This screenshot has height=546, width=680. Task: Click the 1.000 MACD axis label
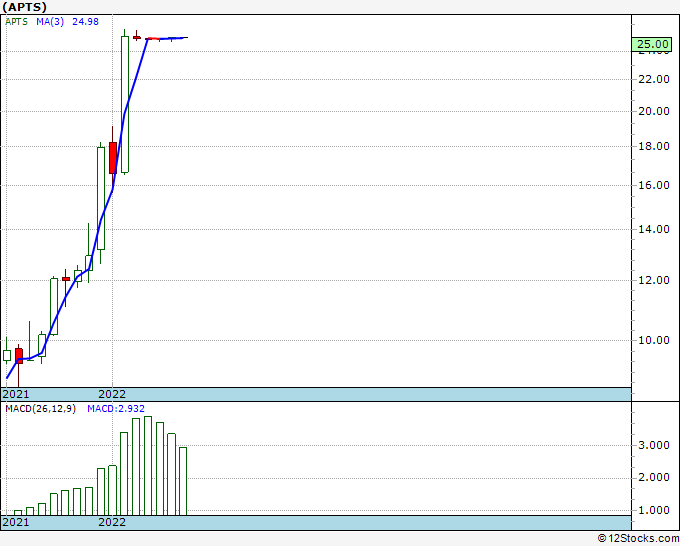pos(654,510)
